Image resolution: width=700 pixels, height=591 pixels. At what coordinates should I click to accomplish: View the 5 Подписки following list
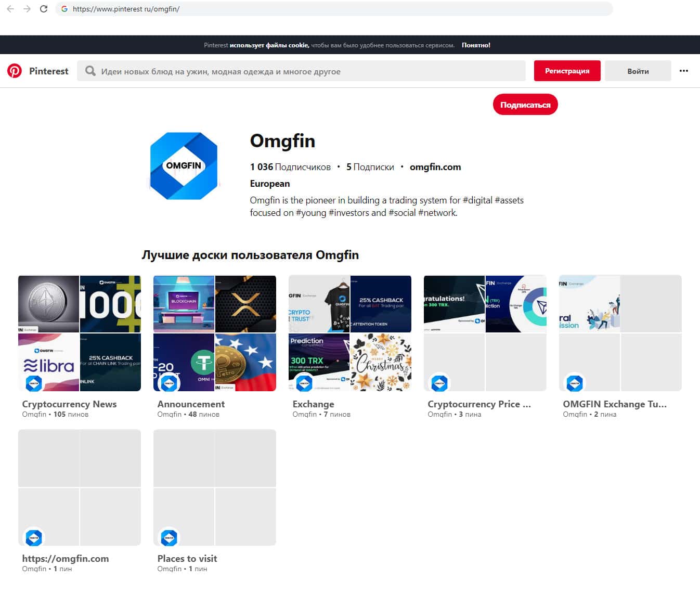pyautogui.click(x=370, y=167)
